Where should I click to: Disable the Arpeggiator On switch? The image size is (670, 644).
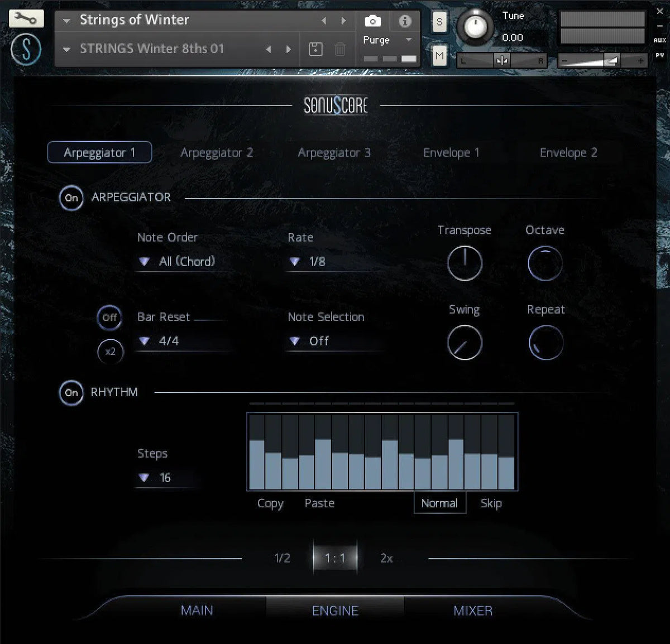coord(71,198)
